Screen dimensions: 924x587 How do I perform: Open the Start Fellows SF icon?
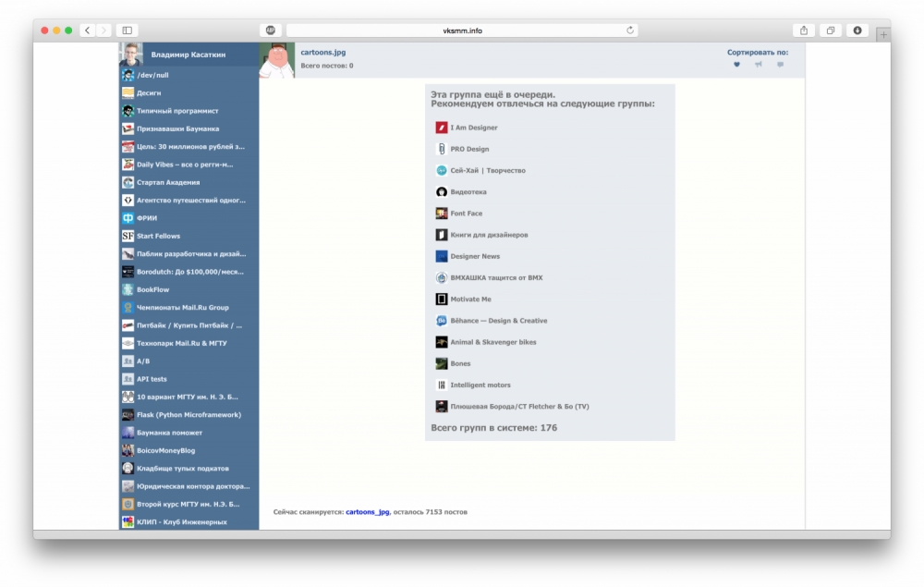tap(128, 236)
